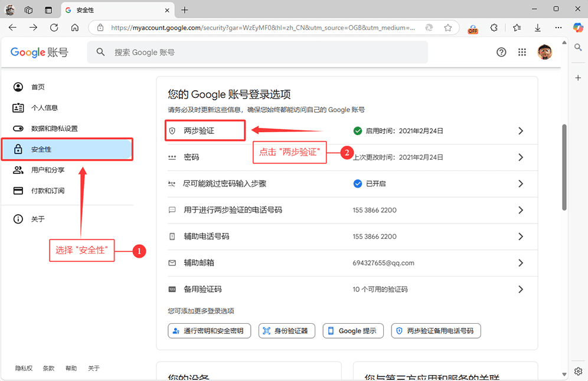Select the 个人信息 sidebar item
This screenshot has width=588, height=381.
point(67,108)
